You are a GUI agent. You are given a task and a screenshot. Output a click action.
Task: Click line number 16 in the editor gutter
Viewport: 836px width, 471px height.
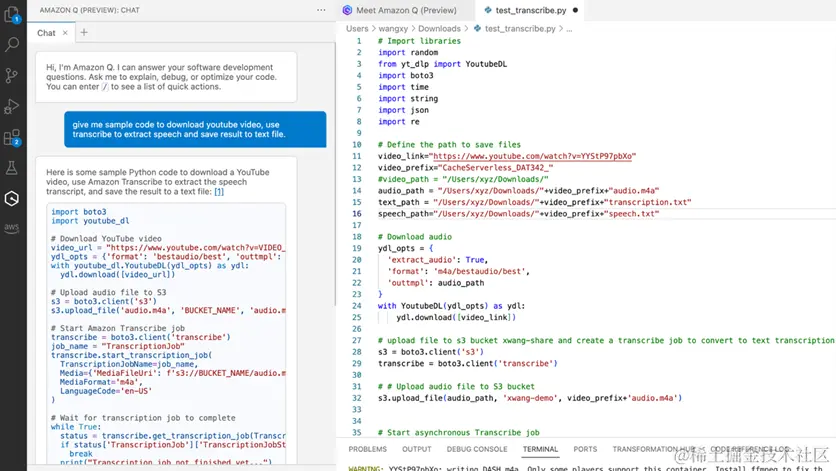click(357, 214)
